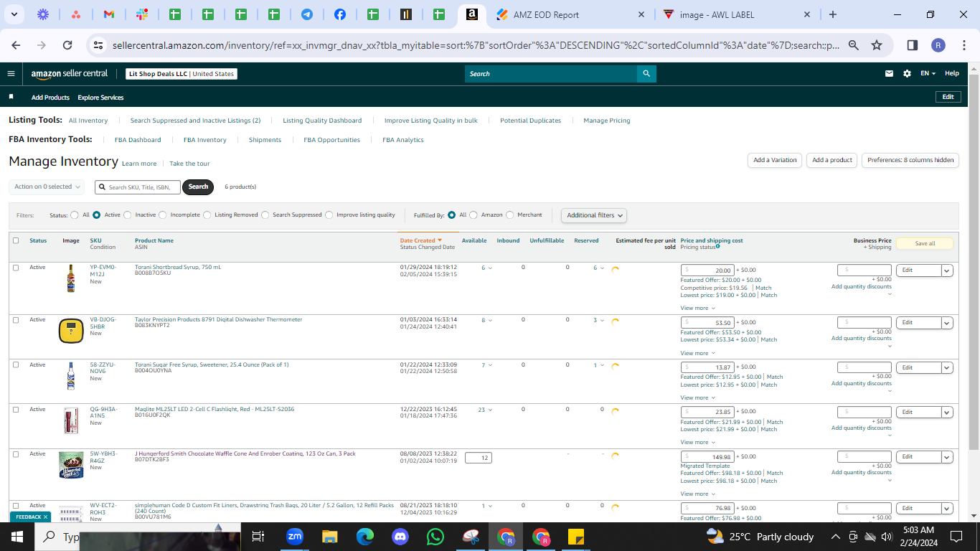Switch to the Gmail browser tab
The image size is (980, 551).
tap(109, 14)
